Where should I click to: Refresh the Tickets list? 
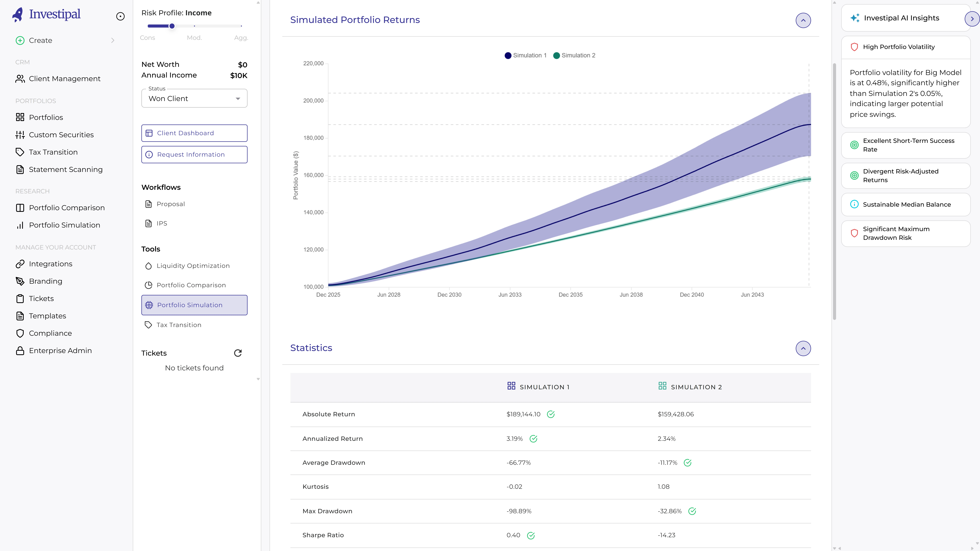pos(238,353)
